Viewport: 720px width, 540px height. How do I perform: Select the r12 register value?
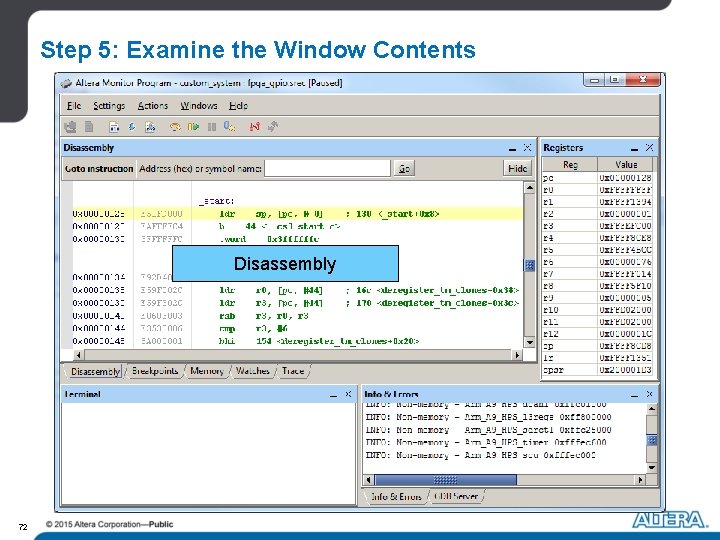(625, 334)
